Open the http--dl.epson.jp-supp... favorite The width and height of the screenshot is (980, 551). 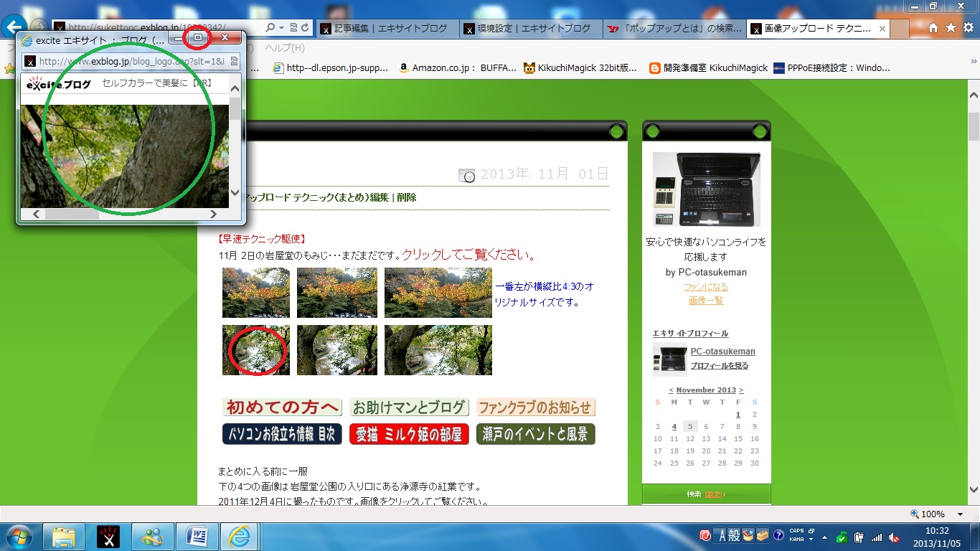[x=331, y=68]
